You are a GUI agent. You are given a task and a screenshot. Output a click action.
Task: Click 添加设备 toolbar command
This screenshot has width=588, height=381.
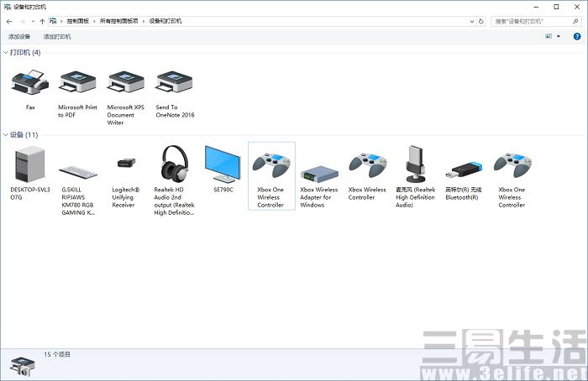pos(19,36)
